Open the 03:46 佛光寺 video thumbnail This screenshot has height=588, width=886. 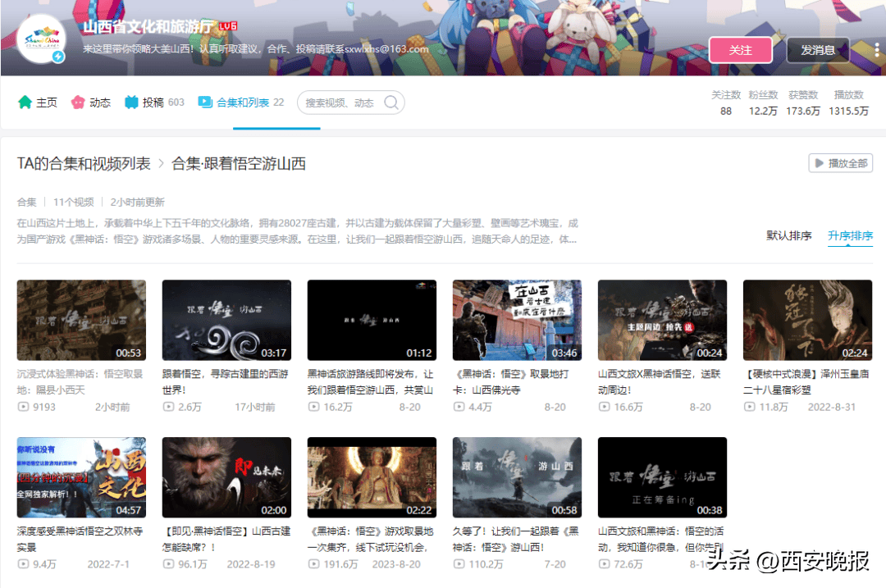click(x=517, y=321)
